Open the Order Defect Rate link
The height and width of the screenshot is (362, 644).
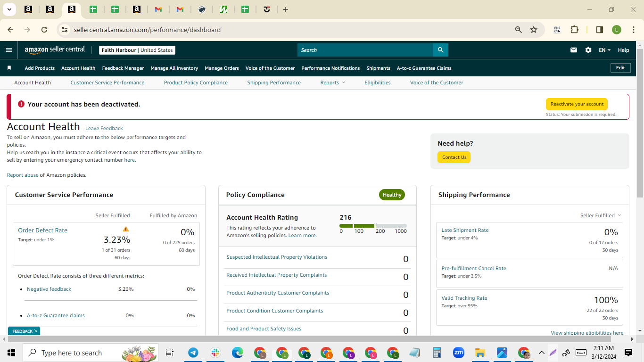coord(42,230)
